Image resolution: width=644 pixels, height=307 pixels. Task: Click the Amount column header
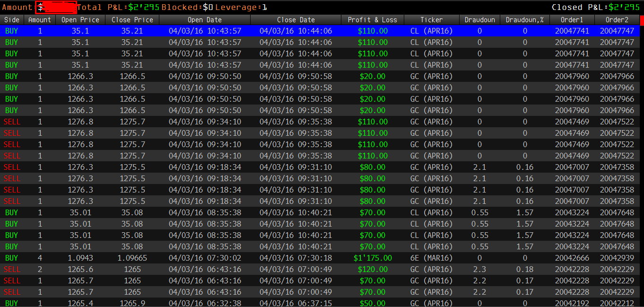pyautogui.click(x=40, y=20)
